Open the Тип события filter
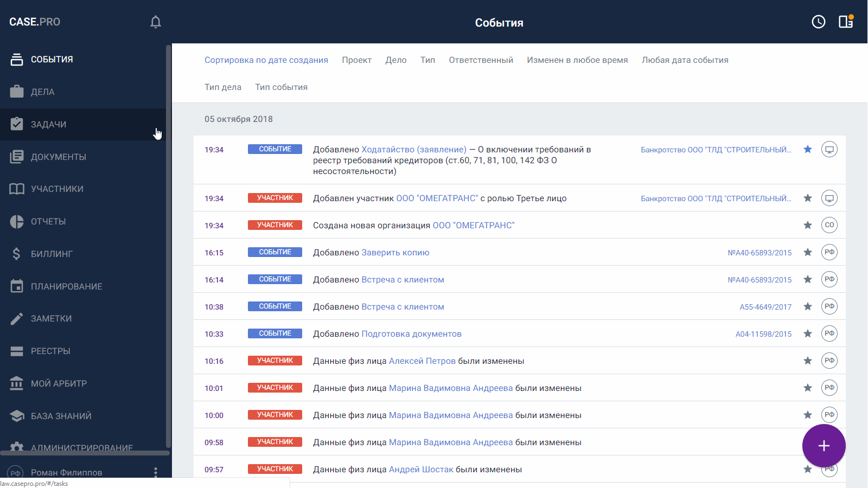The image size is (868, 488). pyautogui.click(x=282, y=87)
